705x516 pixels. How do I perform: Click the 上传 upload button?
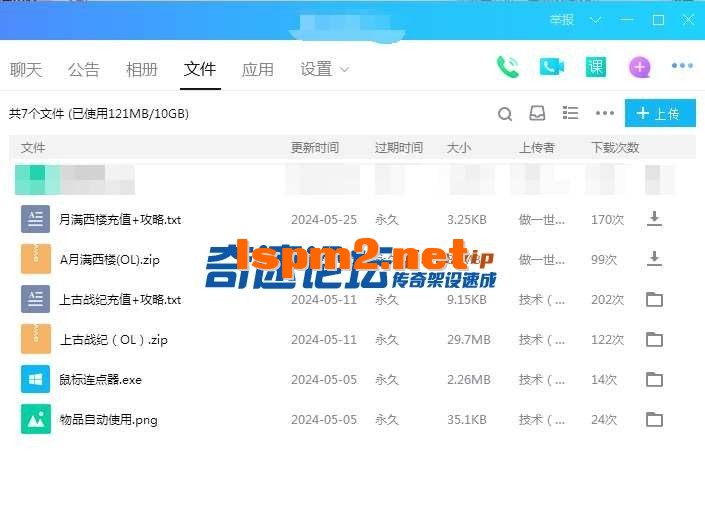[x=659, y=114]
